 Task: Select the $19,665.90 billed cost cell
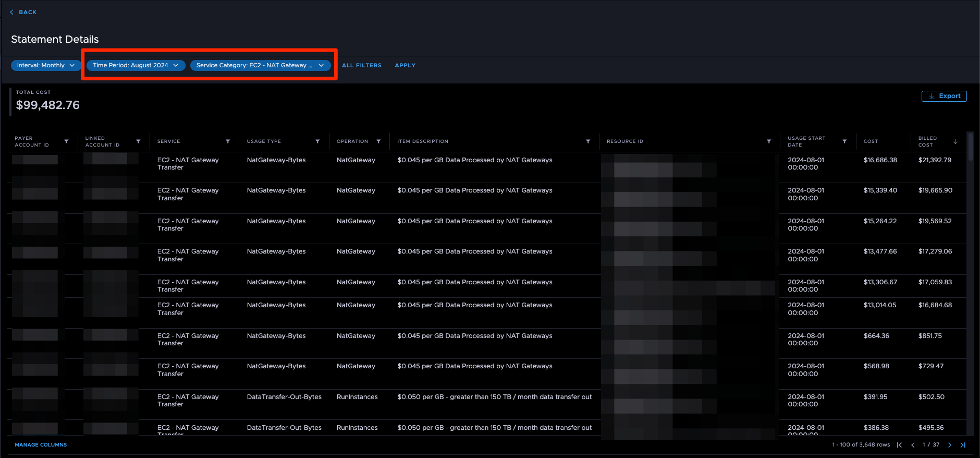tap(935, 190)
